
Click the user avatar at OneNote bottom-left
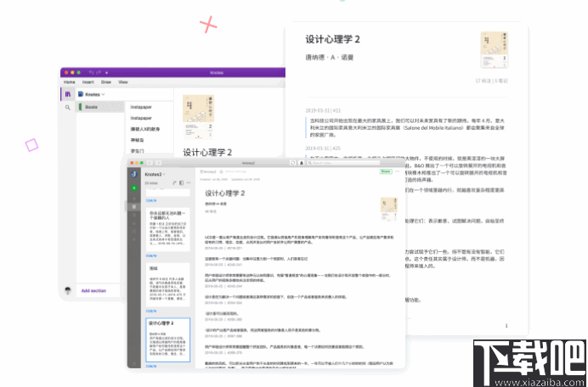click(x=68, y=290)
